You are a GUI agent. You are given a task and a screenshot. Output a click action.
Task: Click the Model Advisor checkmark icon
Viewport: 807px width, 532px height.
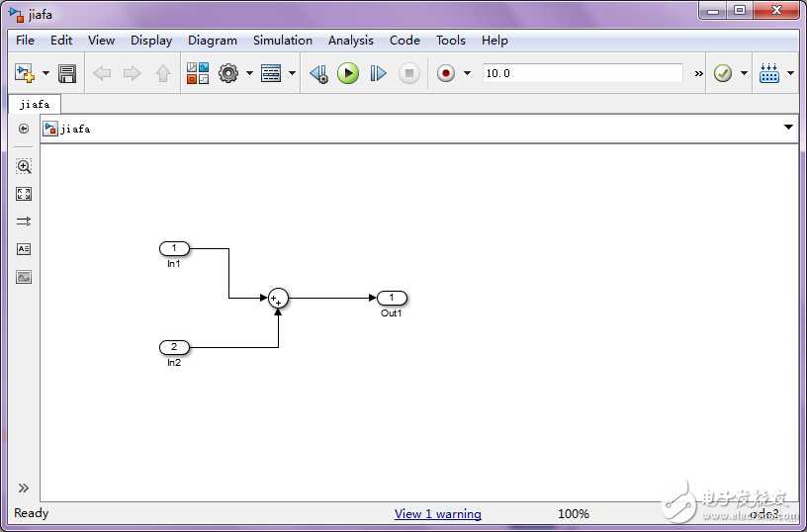(x=723, y=73)
